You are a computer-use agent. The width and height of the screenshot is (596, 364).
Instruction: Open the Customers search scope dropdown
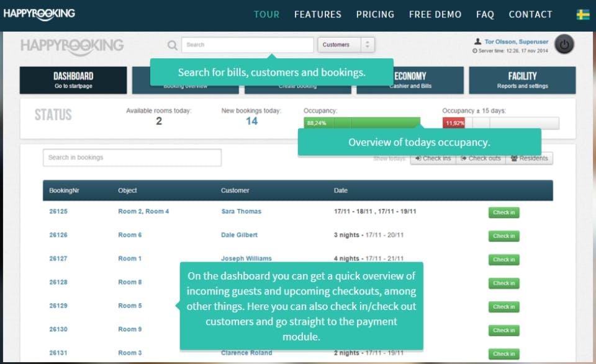point(346,45)
